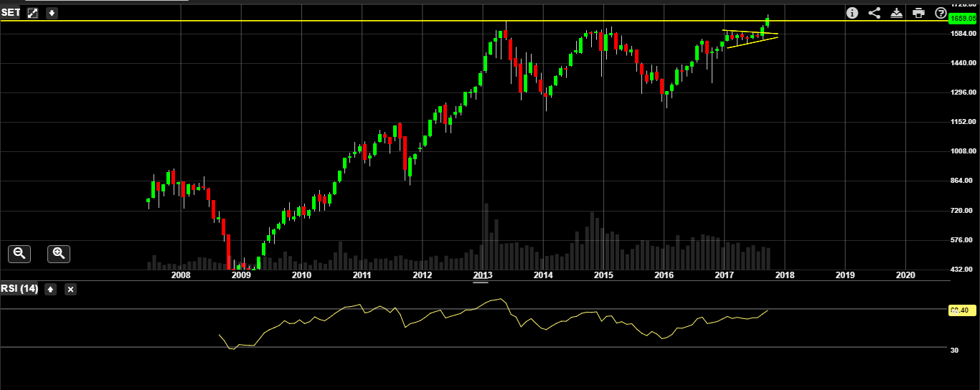
Task: Move RSI panel up with arrow
Action: tap(50, 289)
